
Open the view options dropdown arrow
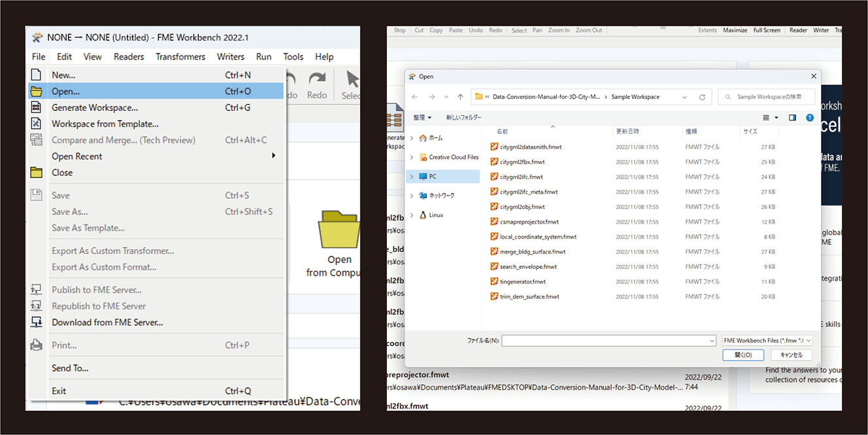click(776, 118)
